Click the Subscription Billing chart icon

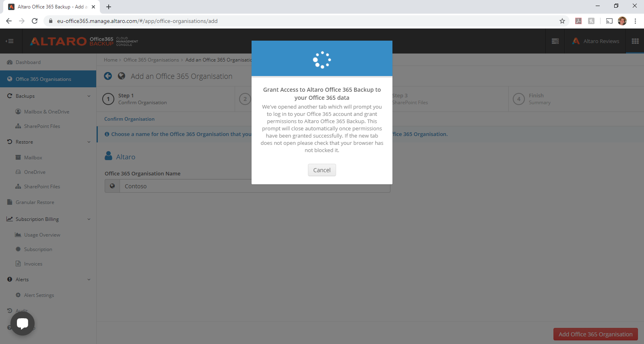point(10,219)
